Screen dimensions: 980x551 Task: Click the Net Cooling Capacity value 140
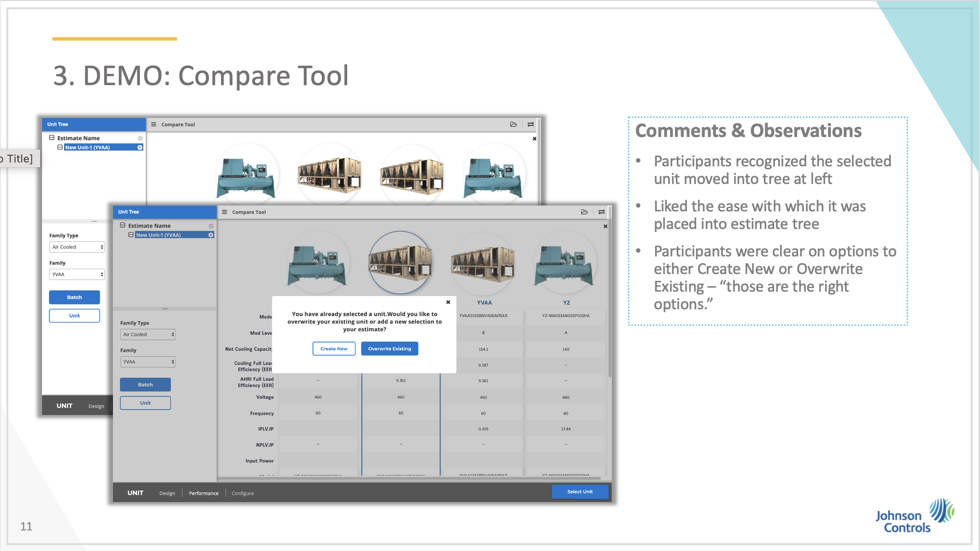[x=566, y=349]
